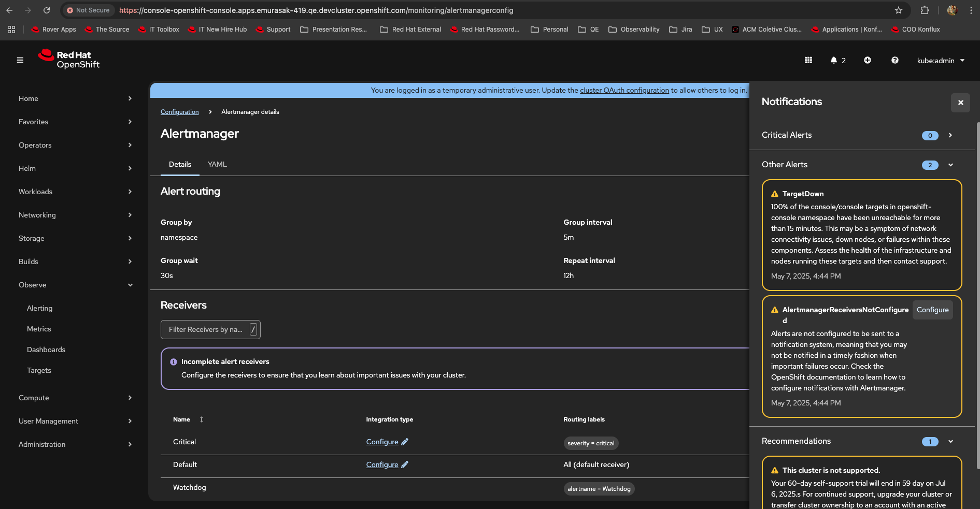Expand the Favorites navigation section
The image size is (980, 509).
[x=75, y=122]
